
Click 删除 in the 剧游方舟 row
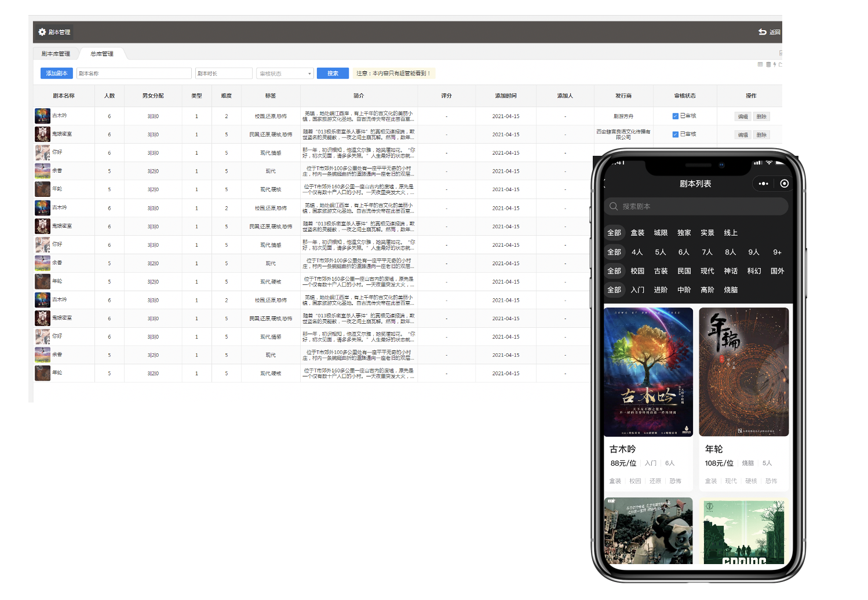click(x=761, y=116)
